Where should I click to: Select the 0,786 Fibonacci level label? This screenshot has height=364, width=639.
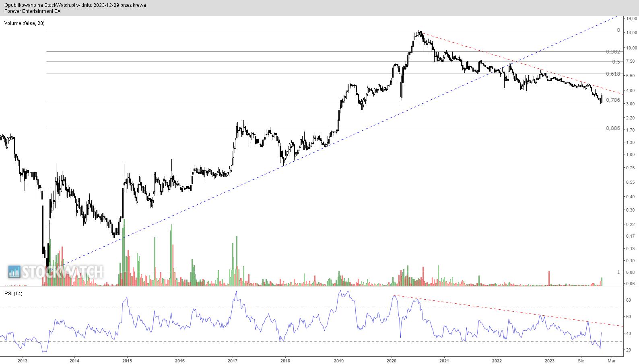(613, 100)
